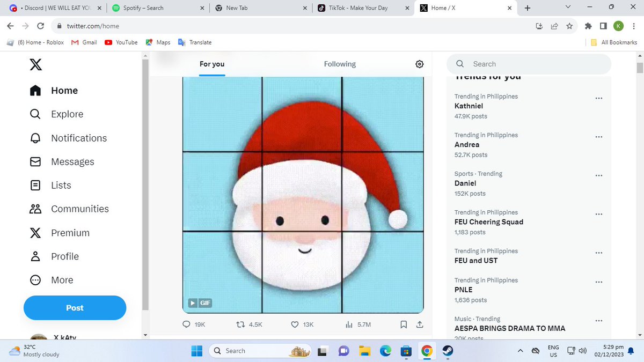Bookmark this page with star icon
Image resolution: width=644 pixels, height=362 pixels.
pos(569,26)
